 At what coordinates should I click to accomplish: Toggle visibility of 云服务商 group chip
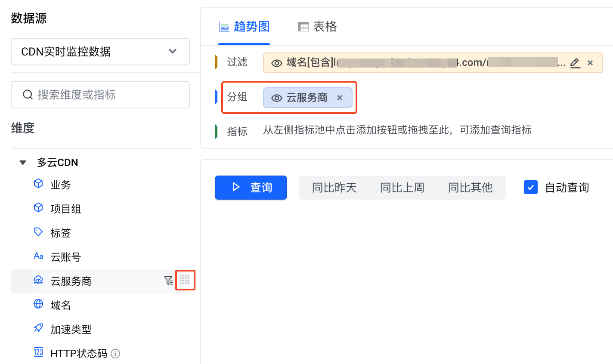tap(277, 98)
